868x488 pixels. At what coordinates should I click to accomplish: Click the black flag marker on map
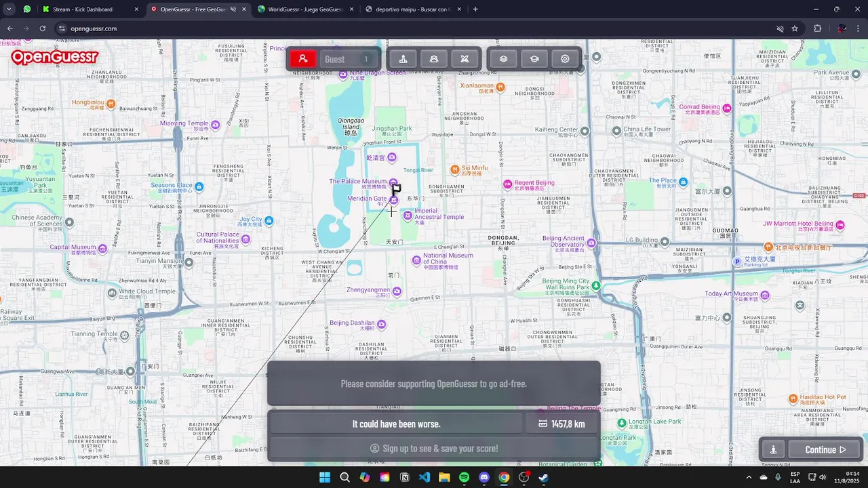tap(397, 189)
